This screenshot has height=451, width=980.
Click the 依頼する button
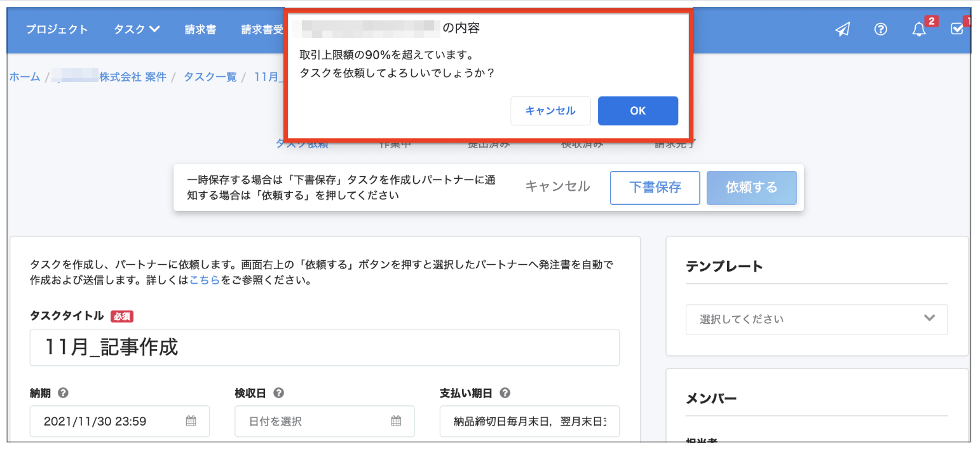pyautogui.click(x=751, y=188)
